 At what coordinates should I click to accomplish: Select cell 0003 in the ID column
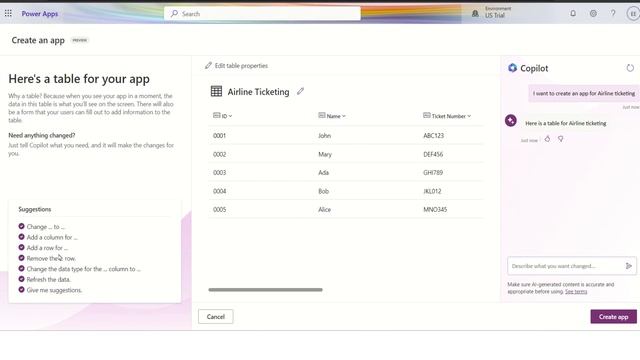point(219,173)
